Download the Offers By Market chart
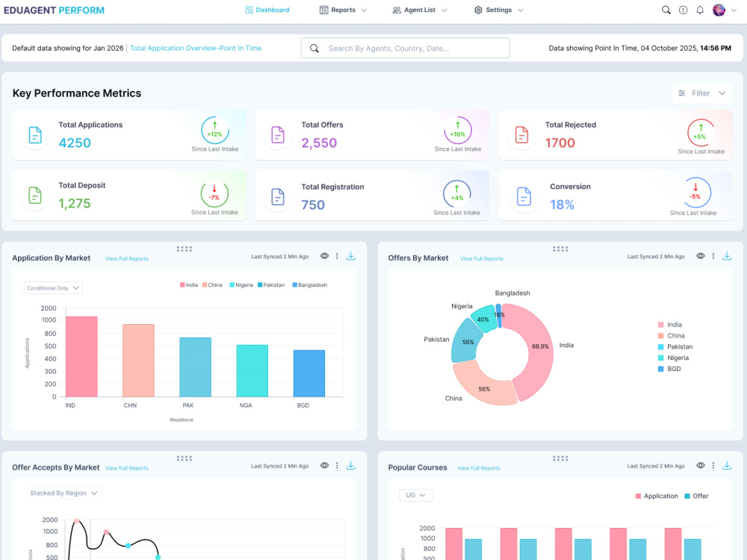 (727, 256)
